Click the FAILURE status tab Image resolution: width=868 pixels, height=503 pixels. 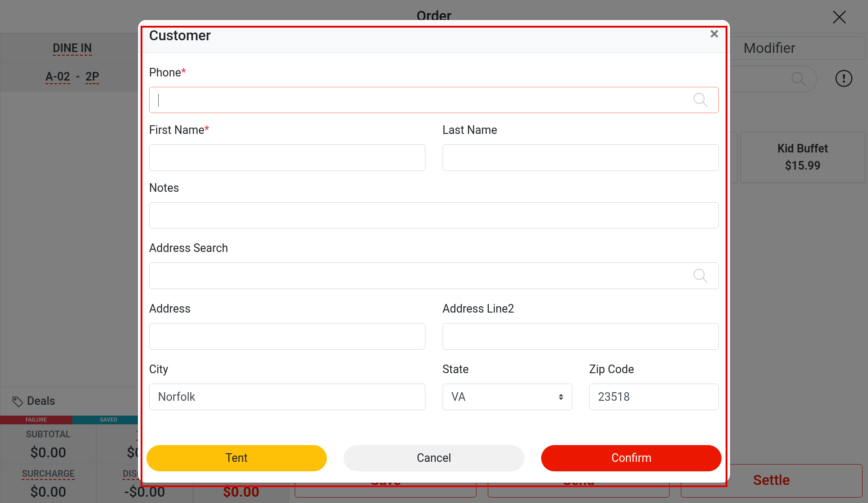(36, 420)
